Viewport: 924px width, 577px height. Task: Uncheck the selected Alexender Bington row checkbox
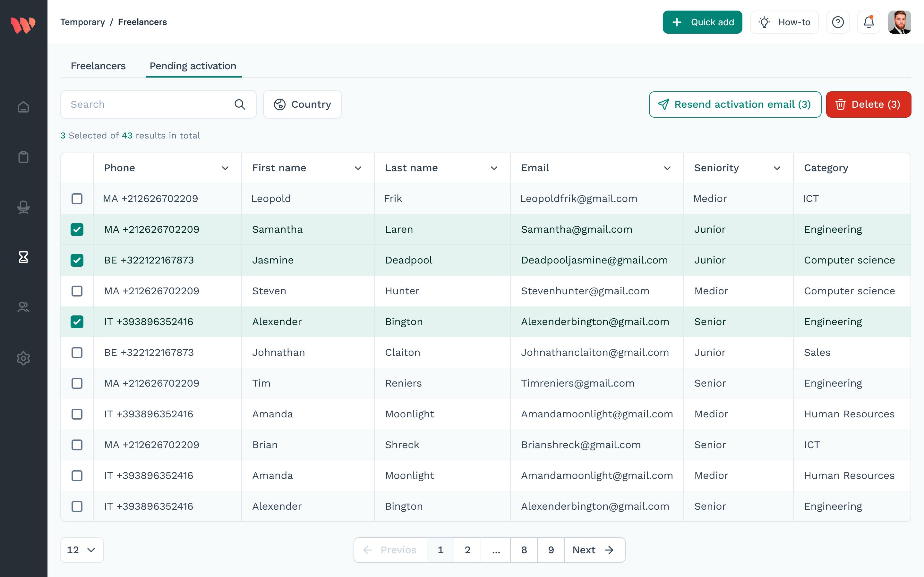point(77,322)
